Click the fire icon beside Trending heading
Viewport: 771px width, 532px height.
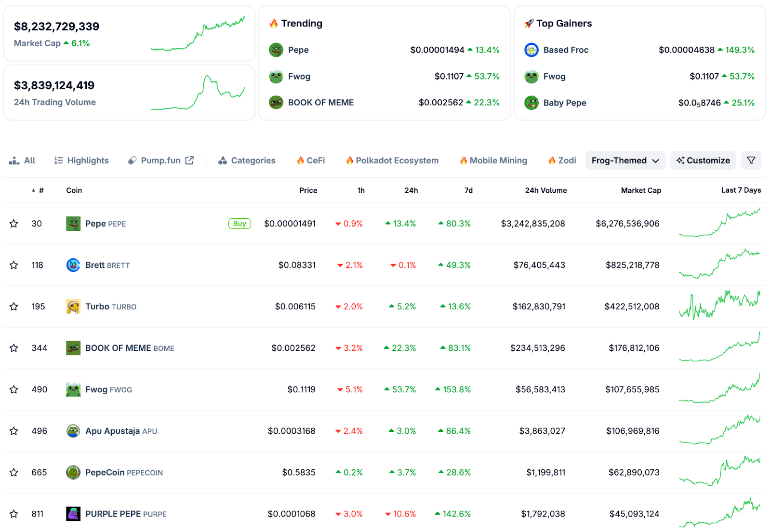pos(274,23)
